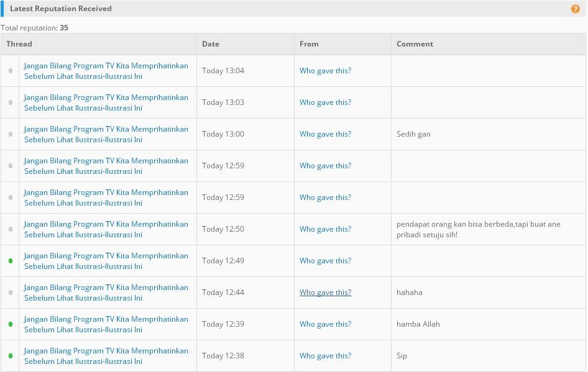588x372 pixels.
Task: Open thread link in the Today 13:04 row
Action: tap(106, 71)
